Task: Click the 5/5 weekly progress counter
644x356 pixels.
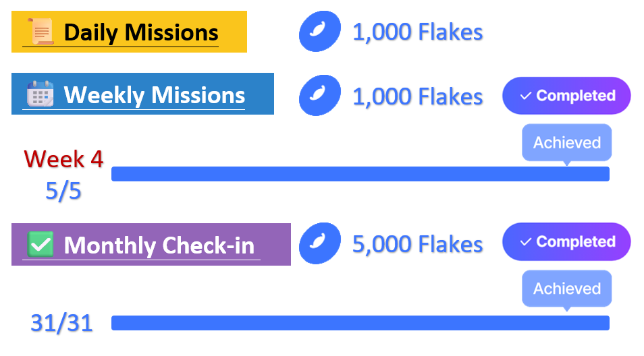Action: click(63, 191)
